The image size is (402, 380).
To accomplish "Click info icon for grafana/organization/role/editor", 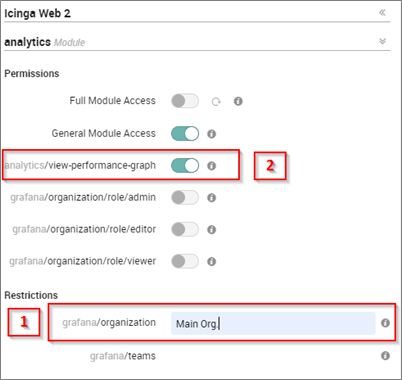I will tap(212, 229).
